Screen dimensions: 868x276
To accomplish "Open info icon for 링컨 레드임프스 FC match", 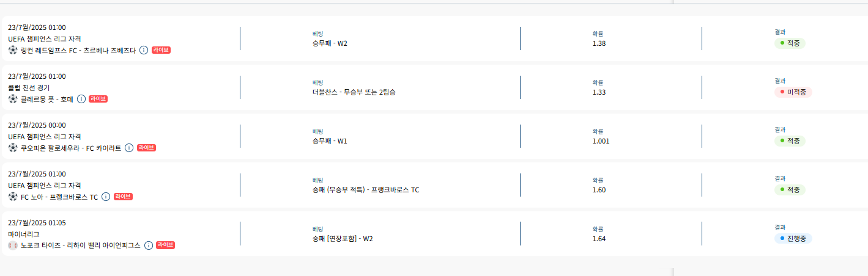I will click(144, 50).
